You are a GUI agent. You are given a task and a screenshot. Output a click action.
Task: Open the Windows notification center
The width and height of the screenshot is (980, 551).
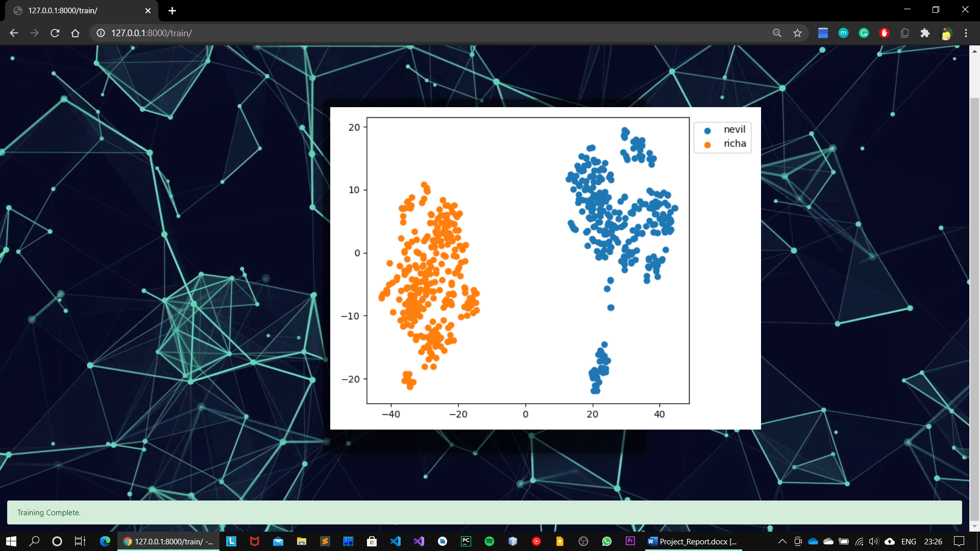pos(959,541)
